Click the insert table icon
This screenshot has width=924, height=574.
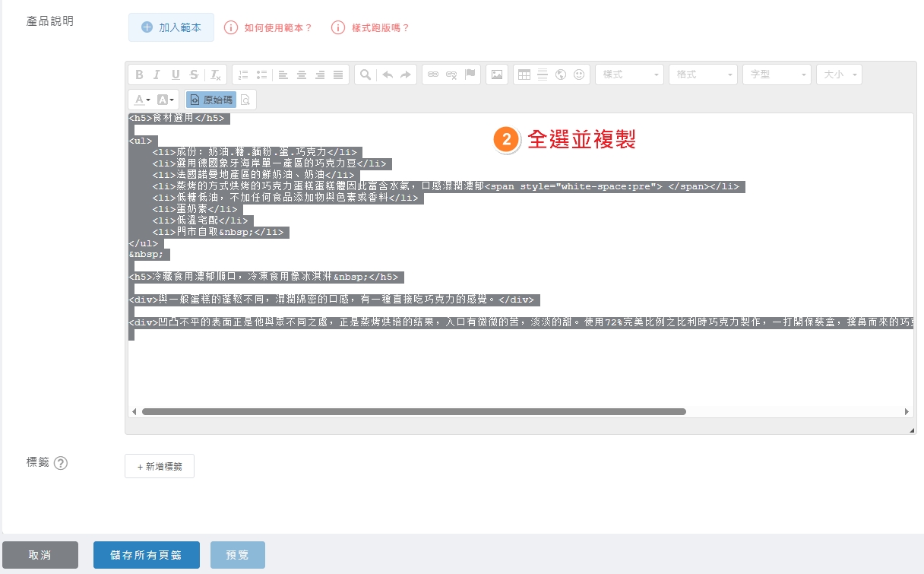click(524, 75)
